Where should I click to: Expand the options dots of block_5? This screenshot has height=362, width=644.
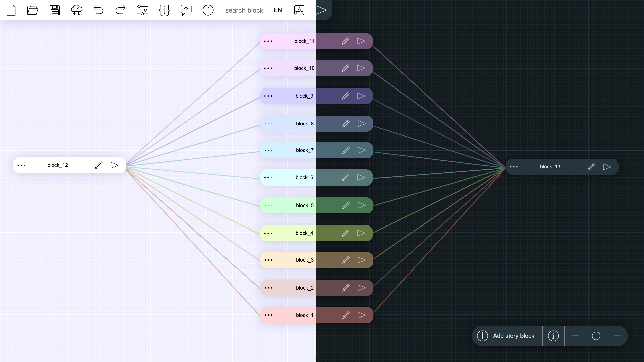point(268,205)
